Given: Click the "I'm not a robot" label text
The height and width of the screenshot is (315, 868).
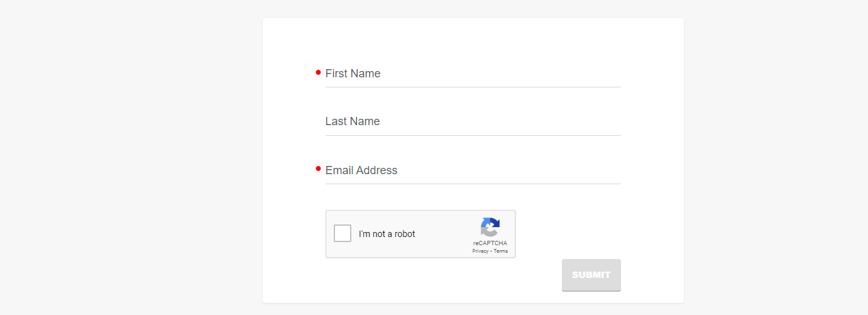Looking at the screenshot, I should tap(387, 234).
